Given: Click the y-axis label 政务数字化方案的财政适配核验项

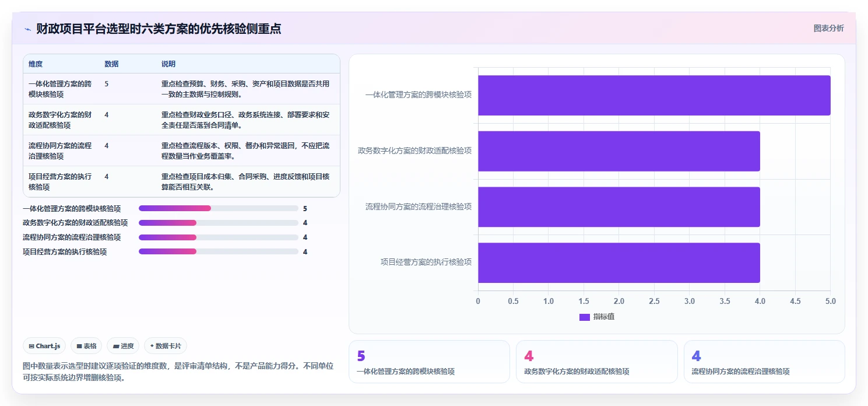Looking at the screenshot, I should tap(415, 150).
